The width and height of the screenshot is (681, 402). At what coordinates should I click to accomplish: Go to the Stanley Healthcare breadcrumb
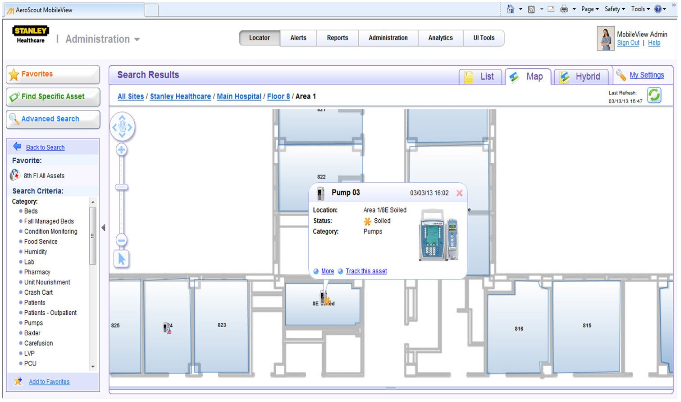180,96
